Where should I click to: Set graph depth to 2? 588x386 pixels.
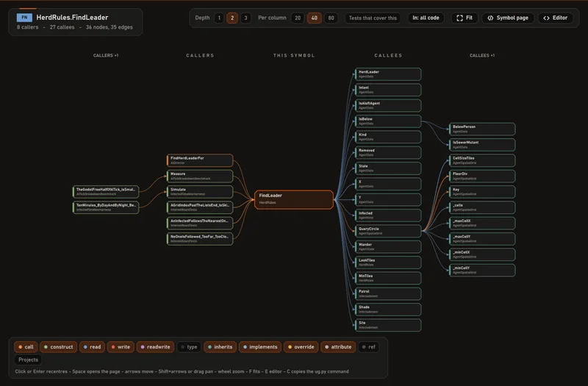tap(232, 18)
